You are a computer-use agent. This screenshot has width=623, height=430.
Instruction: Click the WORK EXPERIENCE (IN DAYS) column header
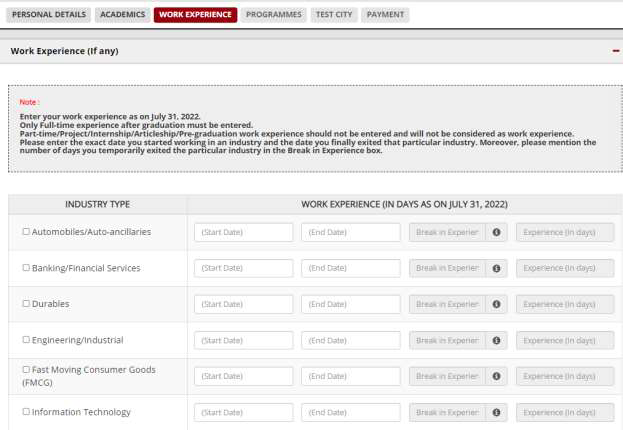(x=404, y=204)
